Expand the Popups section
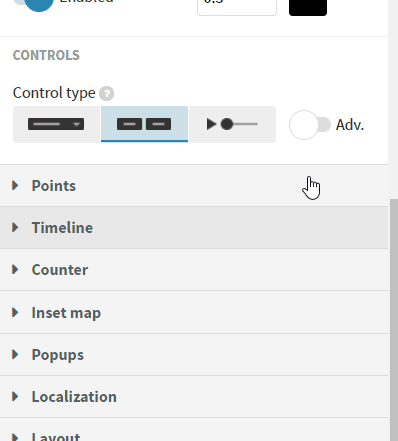This screenshot has width=398, height=441. click(194, 355)
